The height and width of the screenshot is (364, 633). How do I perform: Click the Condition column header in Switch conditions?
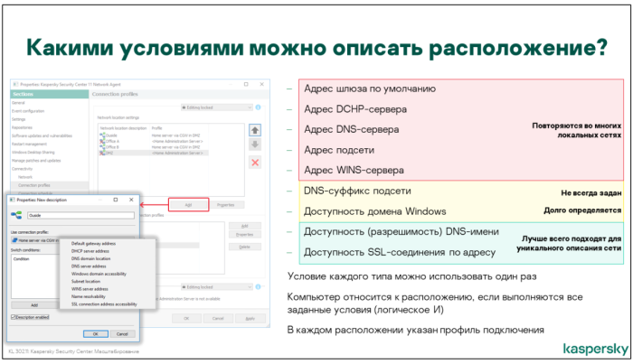pyautogui.click(x=22, y=259)
